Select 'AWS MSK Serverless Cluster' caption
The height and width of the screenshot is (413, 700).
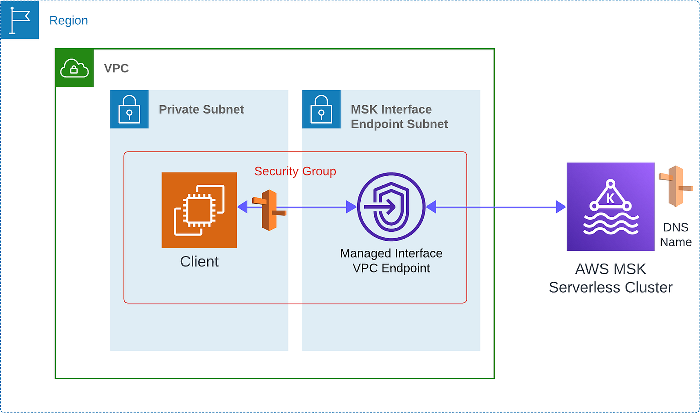click(610, 278)
